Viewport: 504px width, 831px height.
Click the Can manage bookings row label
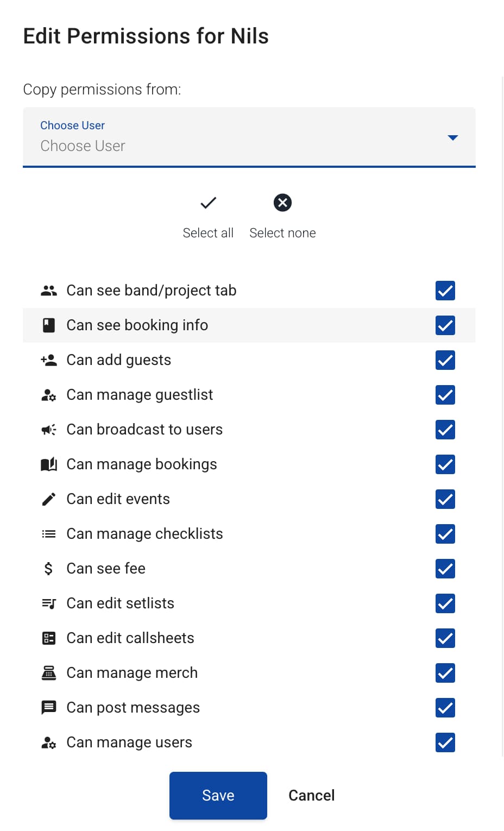(142, 464)
